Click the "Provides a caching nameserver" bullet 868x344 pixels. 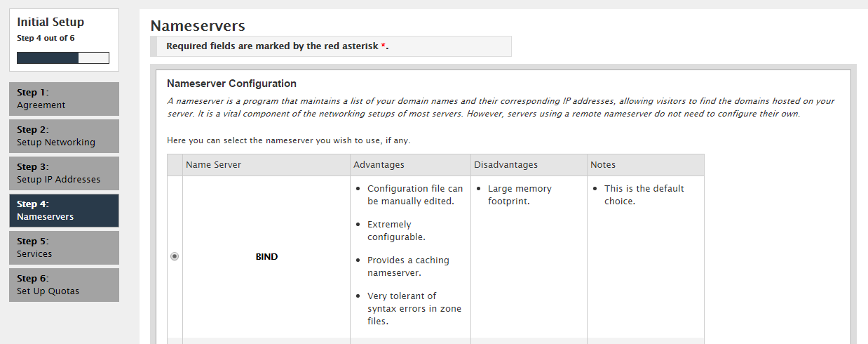point(408,266)
